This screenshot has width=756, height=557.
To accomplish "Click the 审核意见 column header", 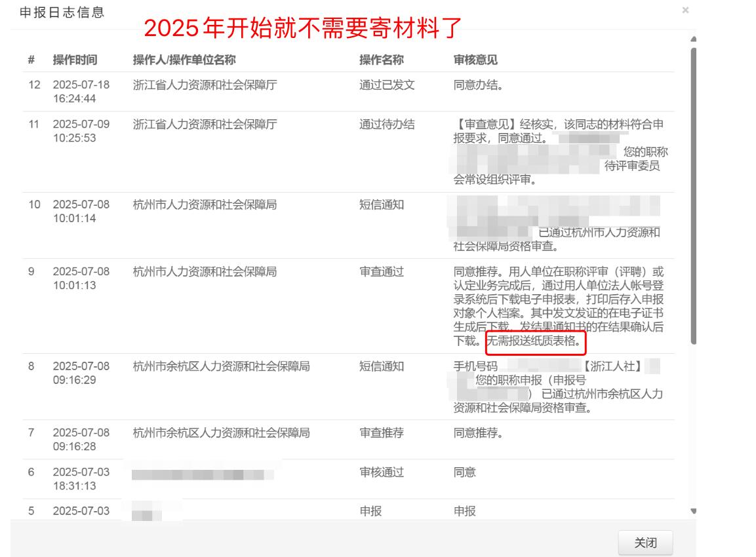I will (475, 60).
